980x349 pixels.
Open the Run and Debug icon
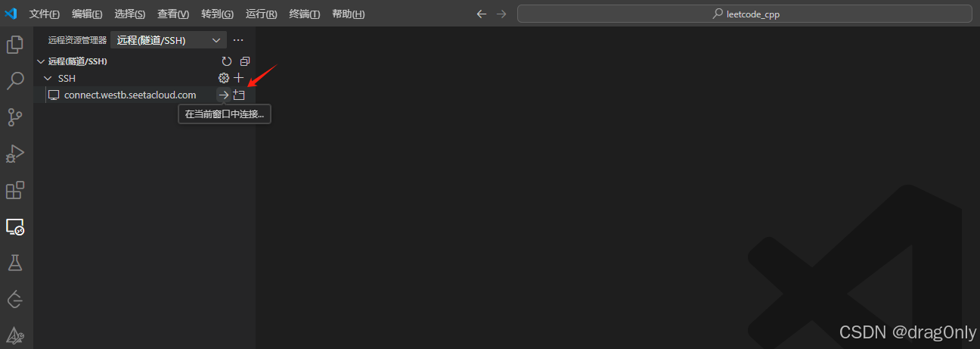click(14, 154)
